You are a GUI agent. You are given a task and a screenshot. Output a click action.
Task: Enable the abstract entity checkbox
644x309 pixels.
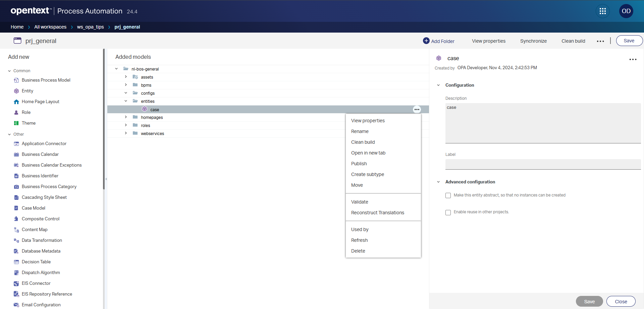click(448, 195)
